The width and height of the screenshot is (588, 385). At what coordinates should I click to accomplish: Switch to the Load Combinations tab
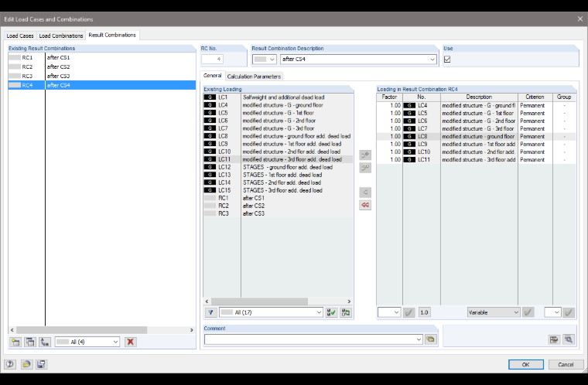click(x=61, y=36)
